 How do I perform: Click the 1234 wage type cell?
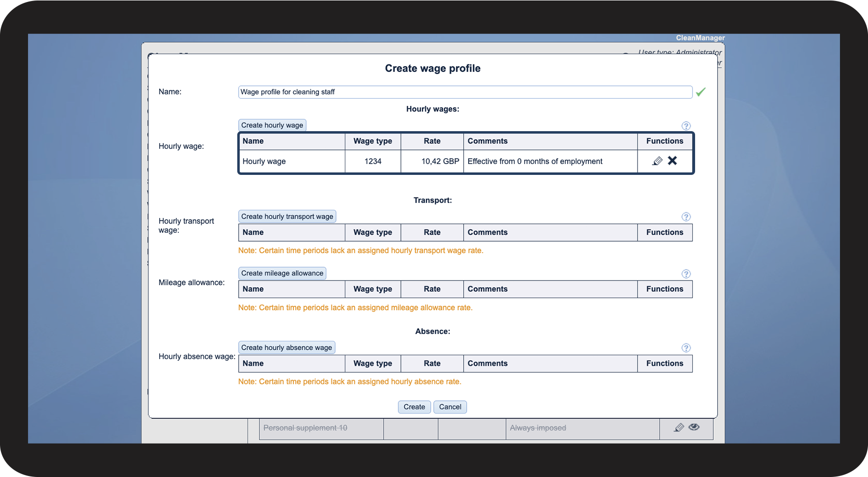(x=373, y=161)
